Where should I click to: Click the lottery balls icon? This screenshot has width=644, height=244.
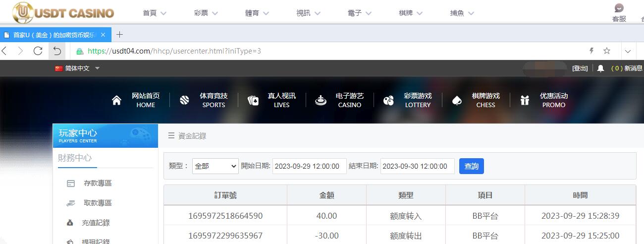point(388,101)
